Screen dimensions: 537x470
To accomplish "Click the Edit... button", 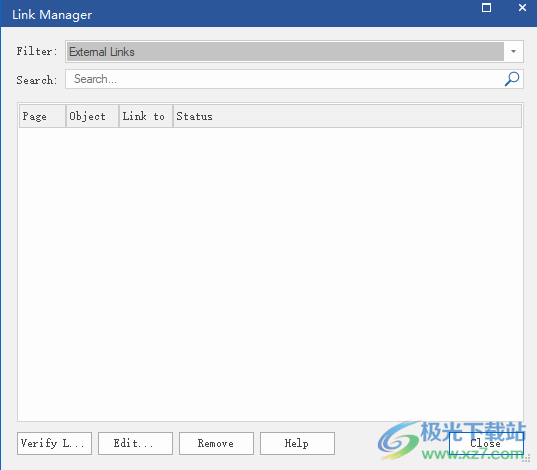I will click(135, 443).
